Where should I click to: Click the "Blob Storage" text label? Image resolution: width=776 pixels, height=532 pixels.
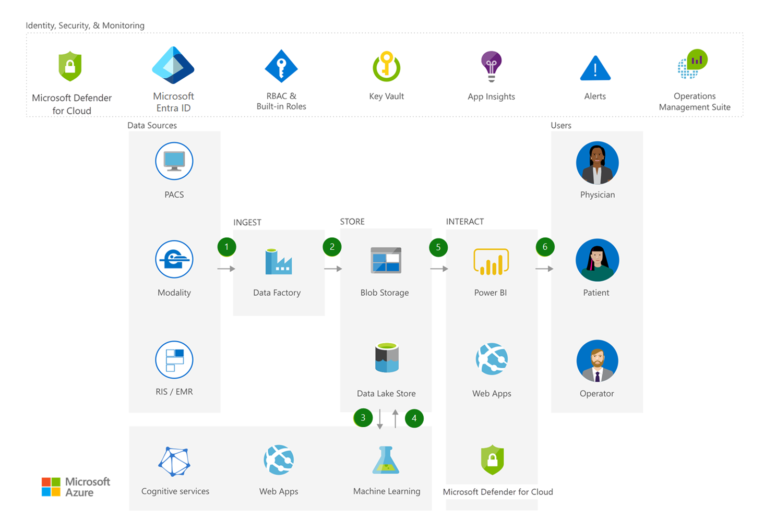385,293
